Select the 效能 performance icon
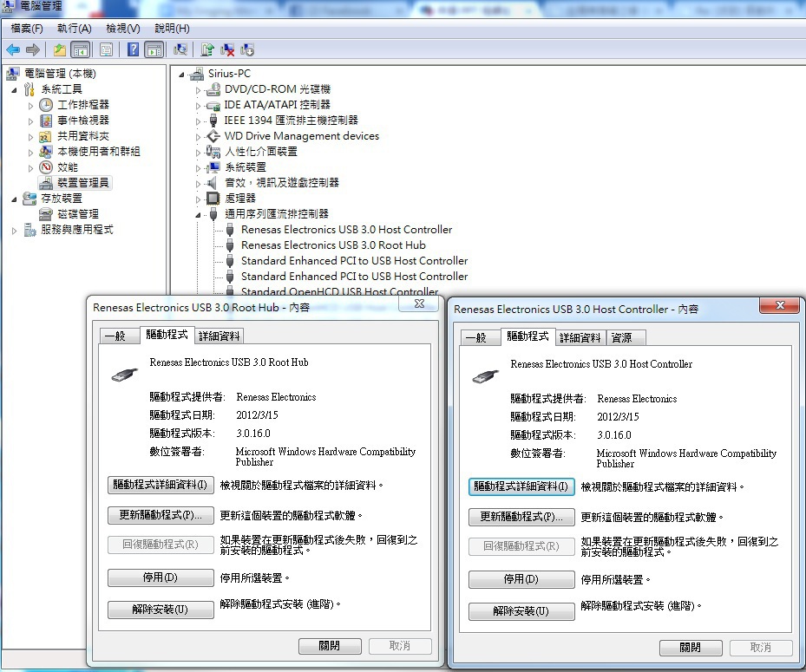 pos(46,167)
